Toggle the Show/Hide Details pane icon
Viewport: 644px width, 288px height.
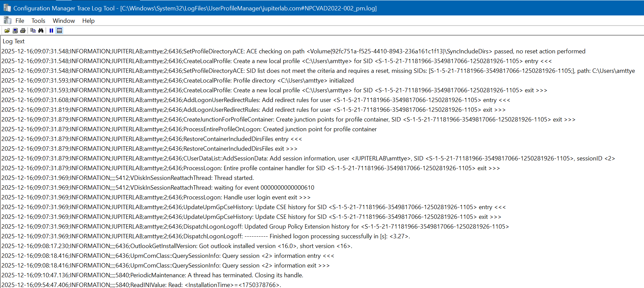[59, 31]
